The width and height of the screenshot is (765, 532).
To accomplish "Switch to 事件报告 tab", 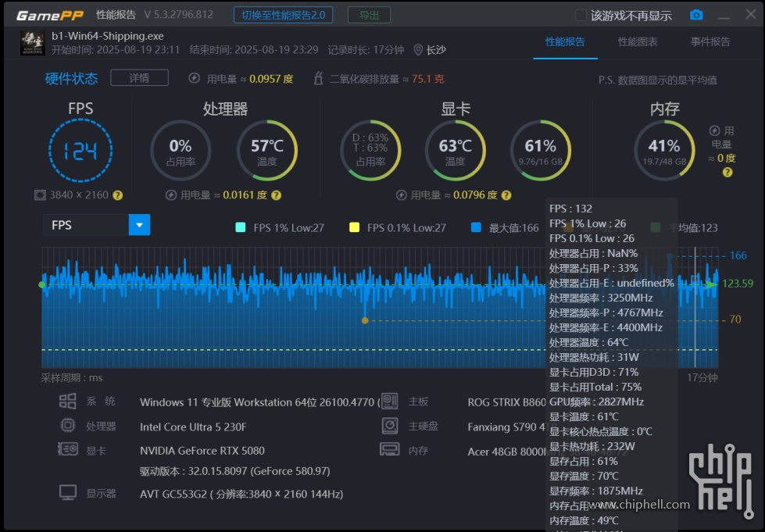I will coord(710,42).
